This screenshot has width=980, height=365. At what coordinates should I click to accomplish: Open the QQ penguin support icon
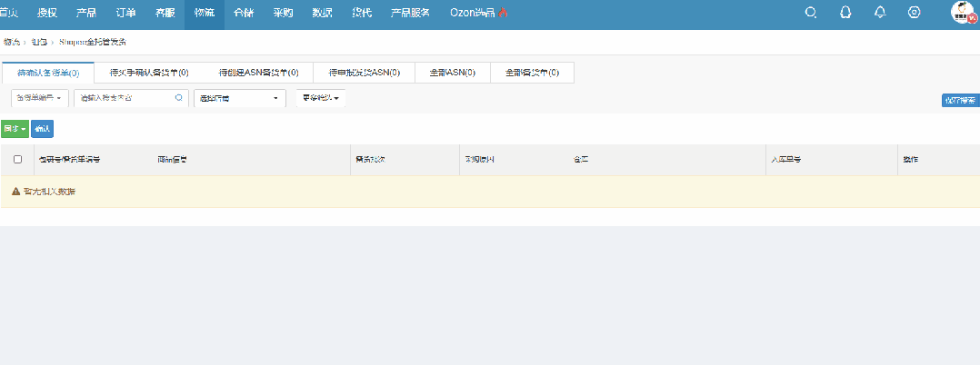(845, 13)
